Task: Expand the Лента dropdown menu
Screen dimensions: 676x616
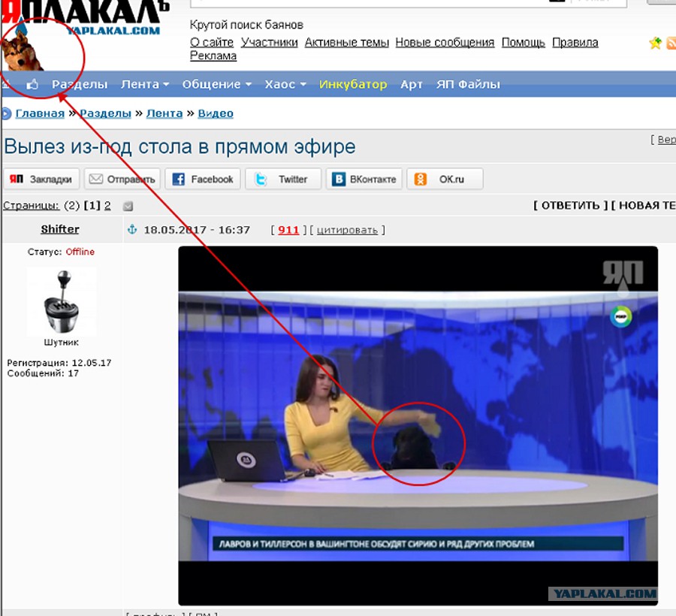Action: (x=145, y=84)
